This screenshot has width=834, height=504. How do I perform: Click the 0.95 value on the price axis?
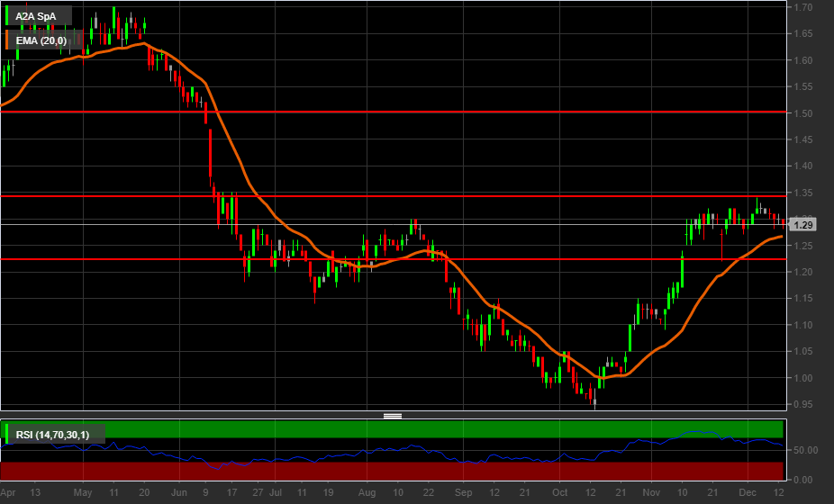point(802,404)
